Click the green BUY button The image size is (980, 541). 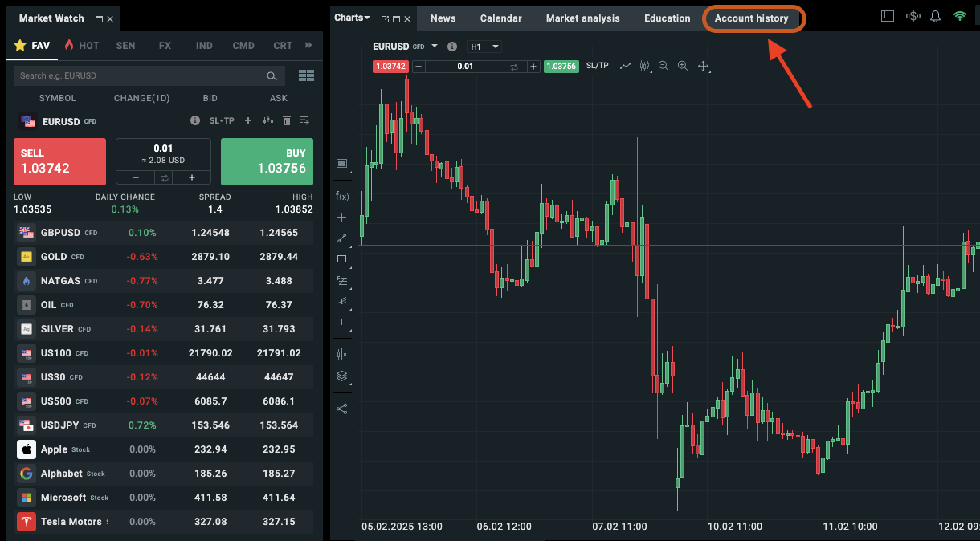point(267,161)
